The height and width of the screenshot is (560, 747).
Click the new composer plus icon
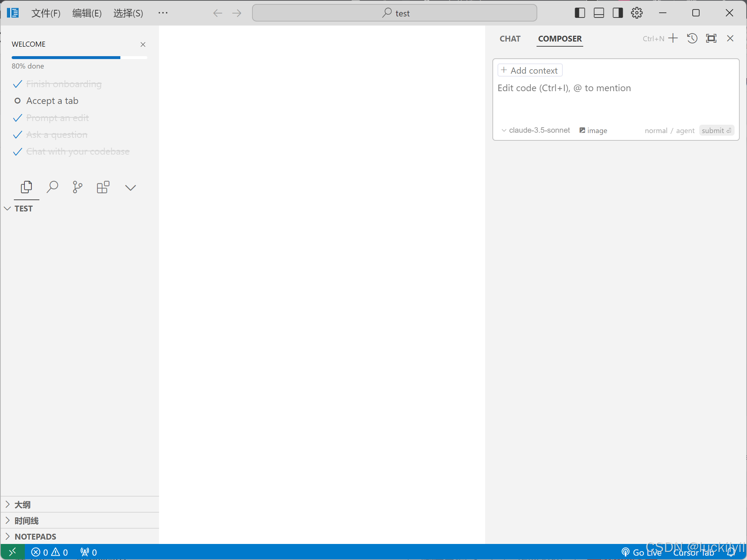pos(673,39)
